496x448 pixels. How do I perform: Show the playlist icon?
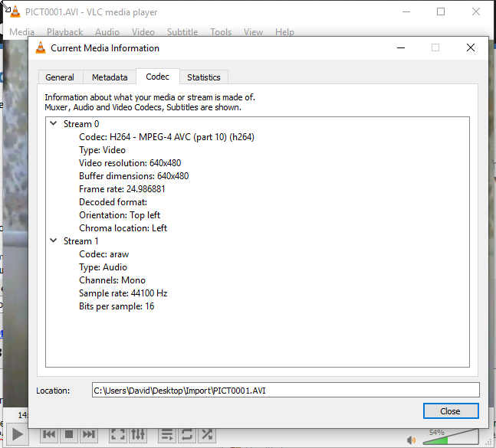(x=167, y=435)
